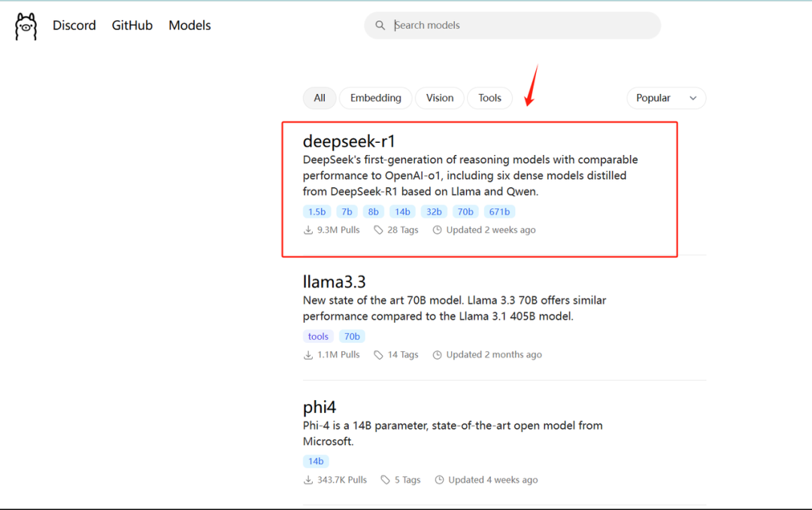Click the llama3.3 description paragraph
The image size is (812, 510).
tap(454, 308)
